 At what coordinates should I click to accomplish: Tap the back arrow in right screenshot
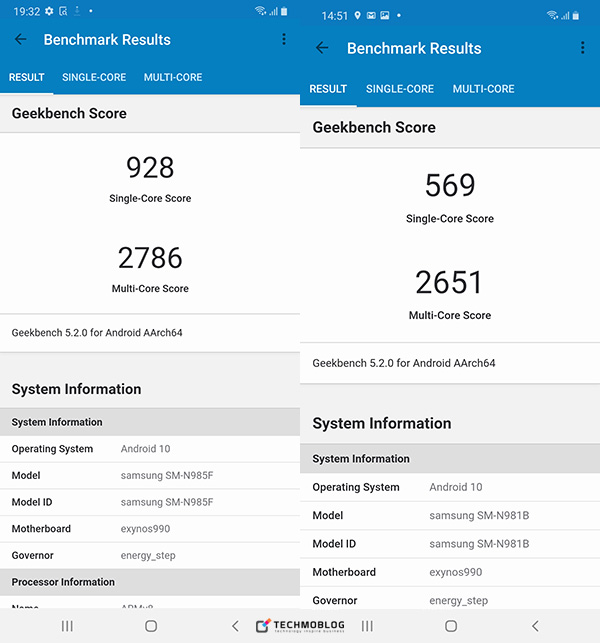coord(322,48)
